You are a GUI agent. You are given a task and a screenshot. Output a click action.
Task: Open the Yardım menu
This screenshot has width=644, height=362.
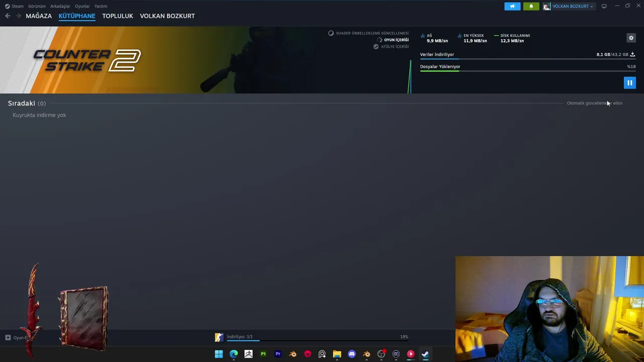click(x=101, y=6)
